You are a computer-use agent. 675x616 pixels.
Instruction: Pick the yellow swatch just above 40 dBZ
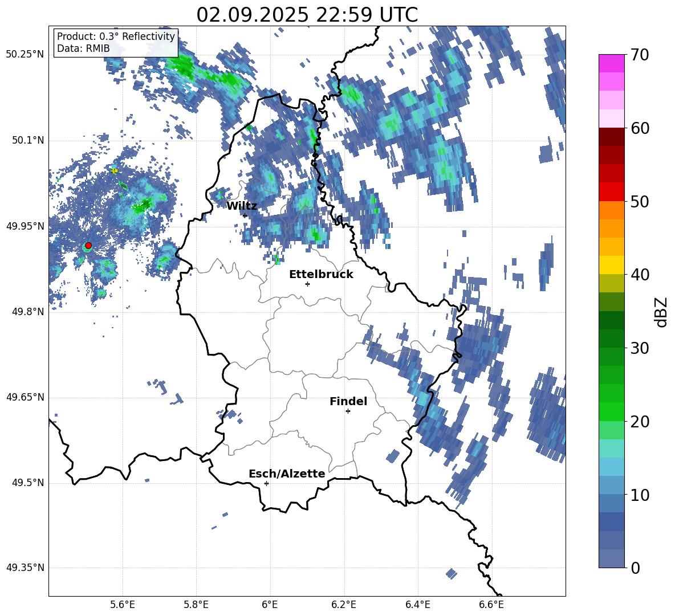[x=611, y=265]
